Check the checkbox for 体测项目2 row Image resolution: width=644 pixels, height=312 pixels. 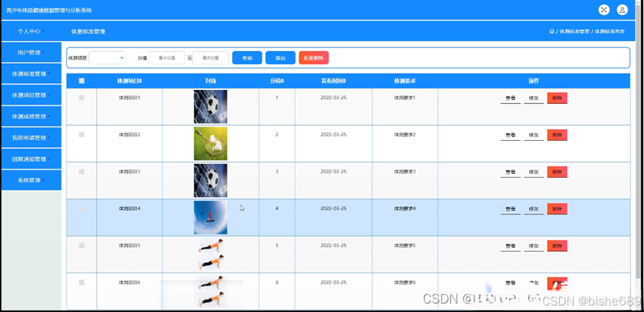82,135
